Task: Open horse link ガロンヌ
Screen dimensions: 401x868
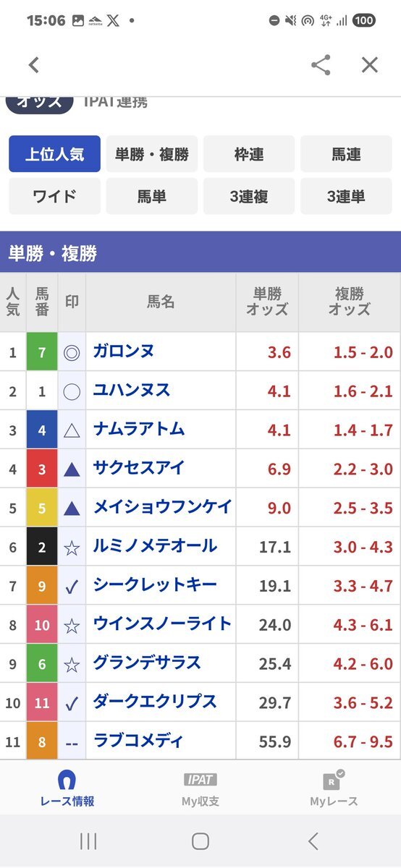Action: pos(123,352)
